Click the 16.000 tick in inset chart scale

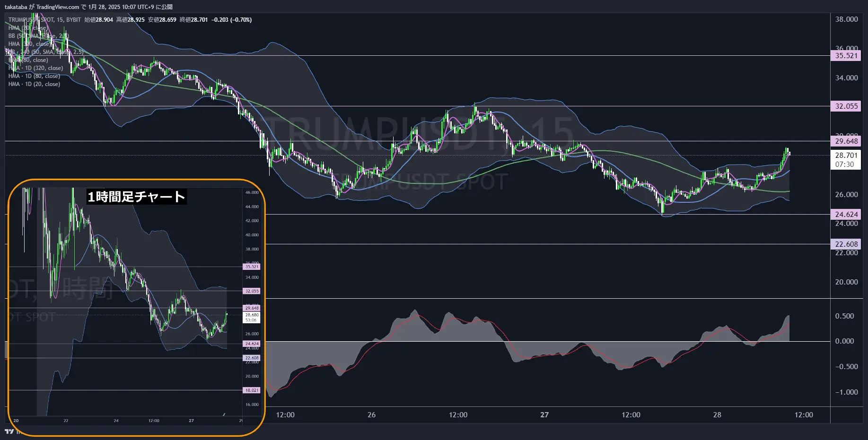252,405
